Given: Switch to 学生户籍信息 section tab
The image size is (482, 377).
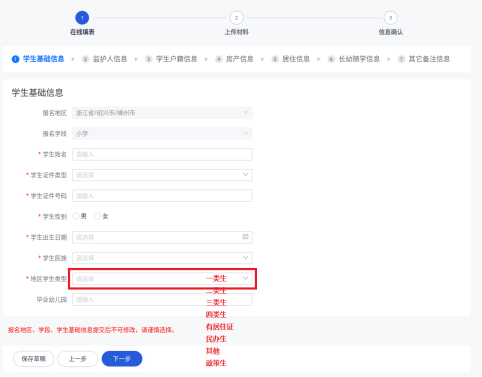Looking at the screenshot, I should coord(171,59).
